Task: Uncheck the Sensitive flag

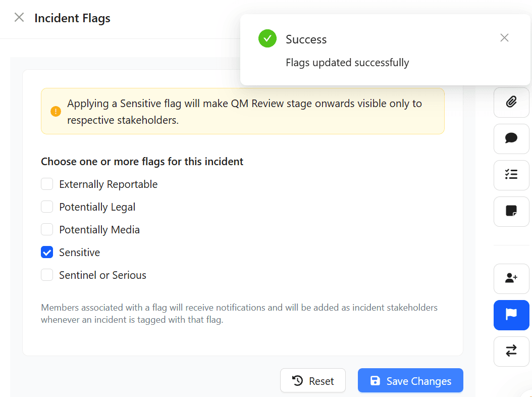Action: click(x=47, y=252)
